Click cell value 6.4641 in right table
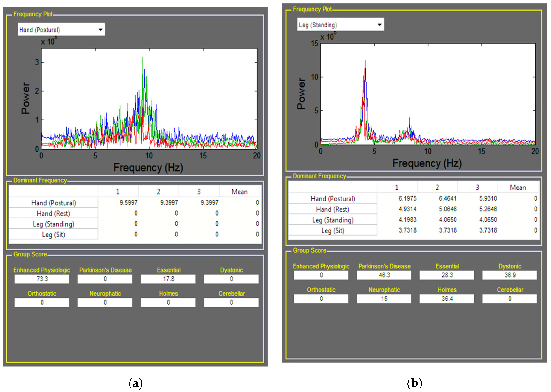The image size is (551, 392). pyautogui.click(x=448, y=198)
